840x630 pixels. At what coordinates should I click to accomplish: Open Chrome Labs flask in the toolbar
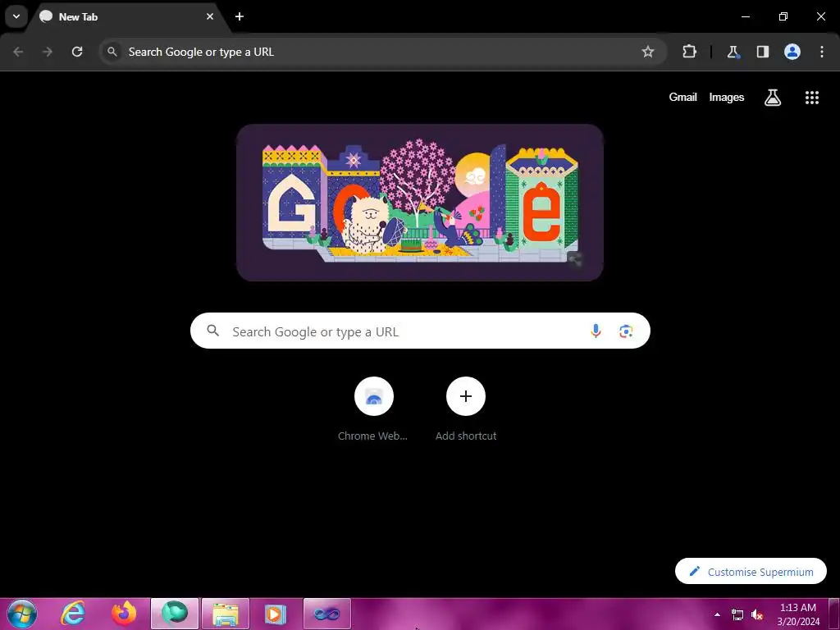point(733,52)
